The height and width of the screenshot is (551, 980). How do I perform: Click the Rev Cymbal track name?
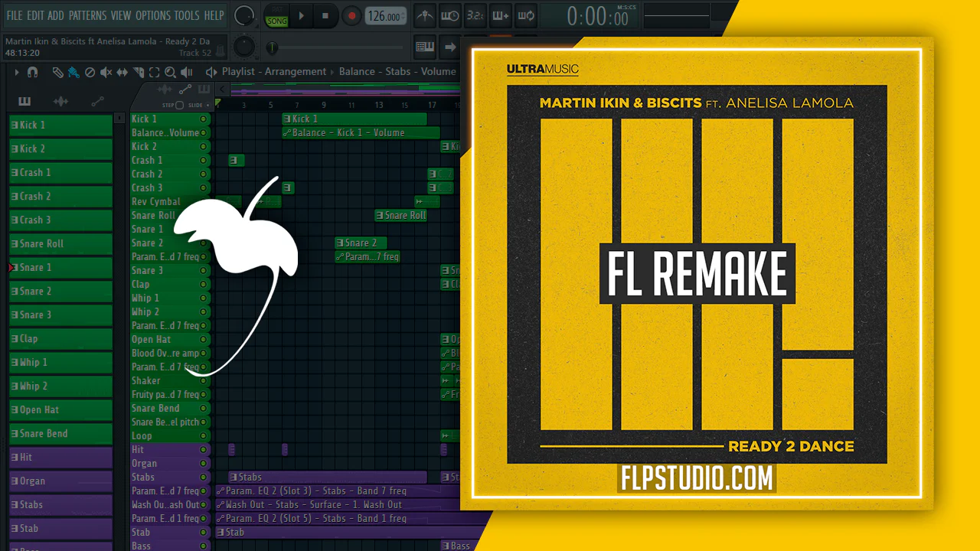156,201
